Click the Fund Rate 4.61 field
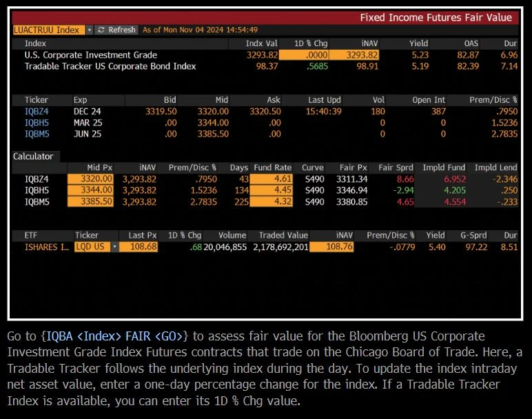 tap(272, 179)
